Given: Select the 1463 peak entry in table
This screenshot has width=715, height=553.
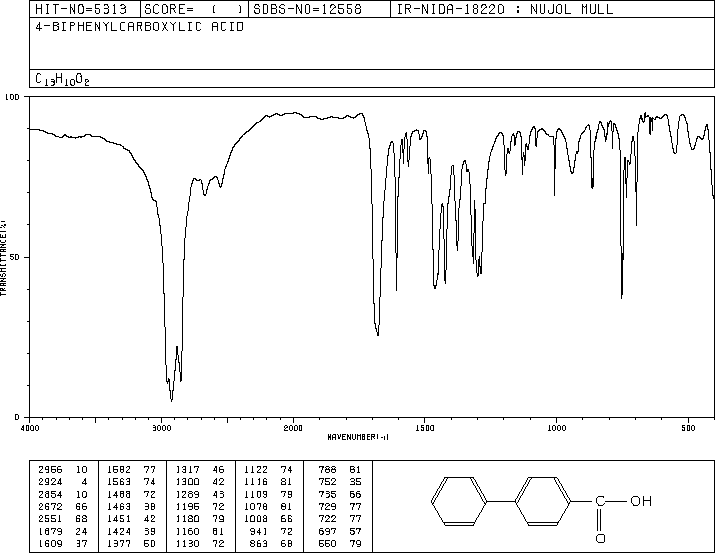Looking at the screenshot, I should pos(131,506).
